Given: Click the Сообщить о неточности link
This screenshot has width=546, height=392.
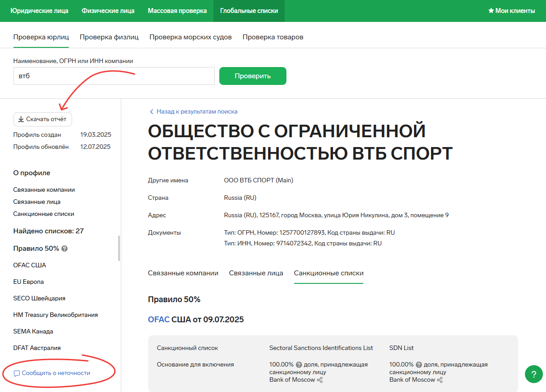Looking at the screenshot, I should pos(56,373).
